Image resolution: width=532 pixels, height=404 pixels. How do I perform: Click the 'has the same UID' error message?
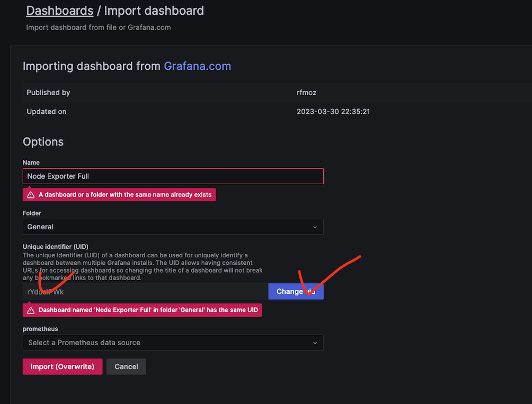(x=142, y=310)
